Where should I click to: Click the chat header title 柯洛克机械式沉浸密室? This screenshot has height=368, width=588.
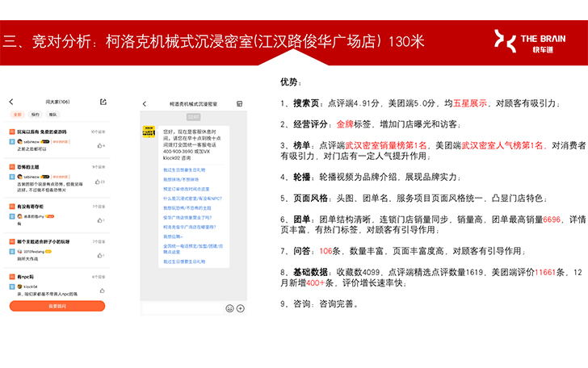click(194, 104)
